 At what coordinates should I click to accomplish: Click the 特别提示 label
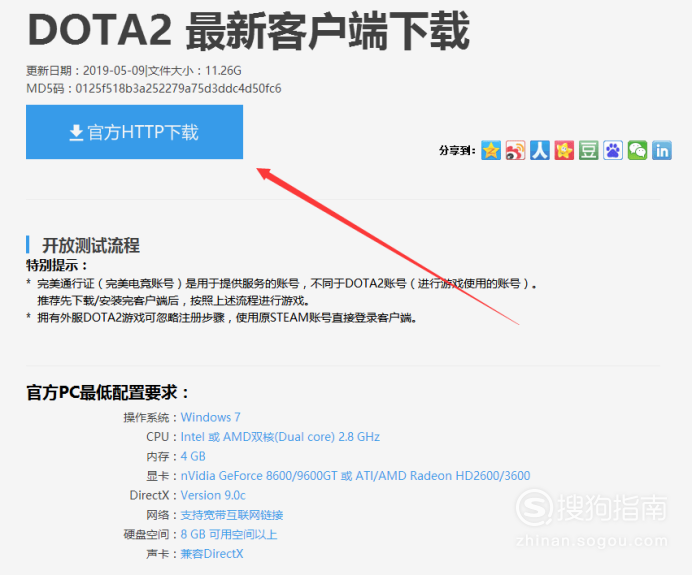[x=56, y=265]
